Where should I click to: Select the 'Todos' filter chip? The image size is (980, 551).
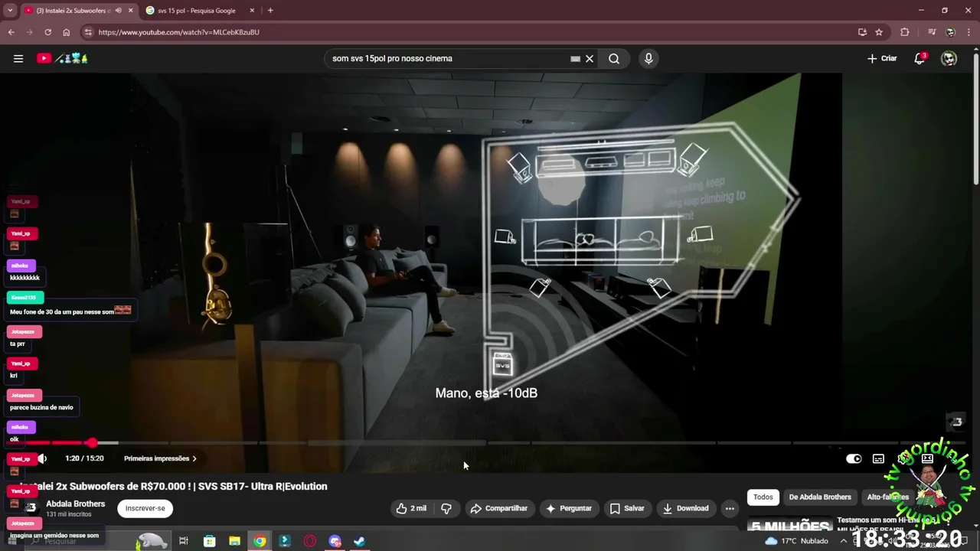[763, 497]
